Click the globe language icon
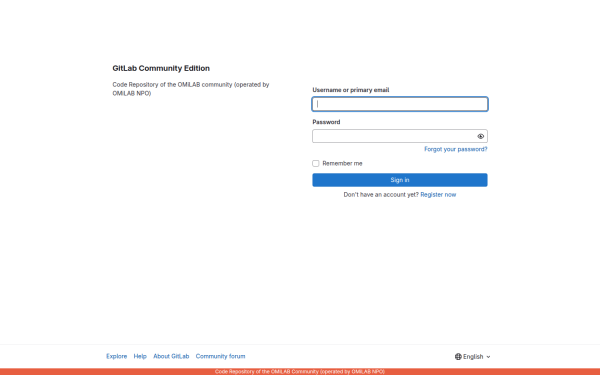 tap(458, 357)
